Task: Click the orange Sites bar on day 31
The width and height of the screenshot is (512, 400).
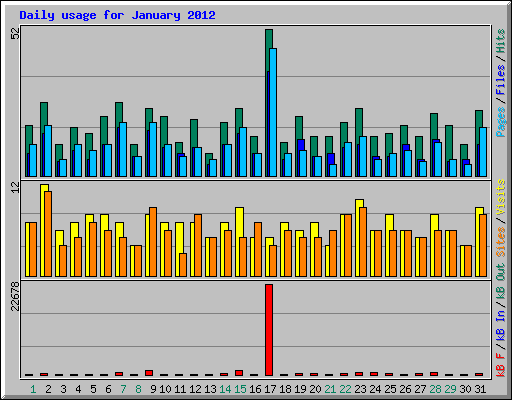Action: pyautogui.click(x=483, y=245)
